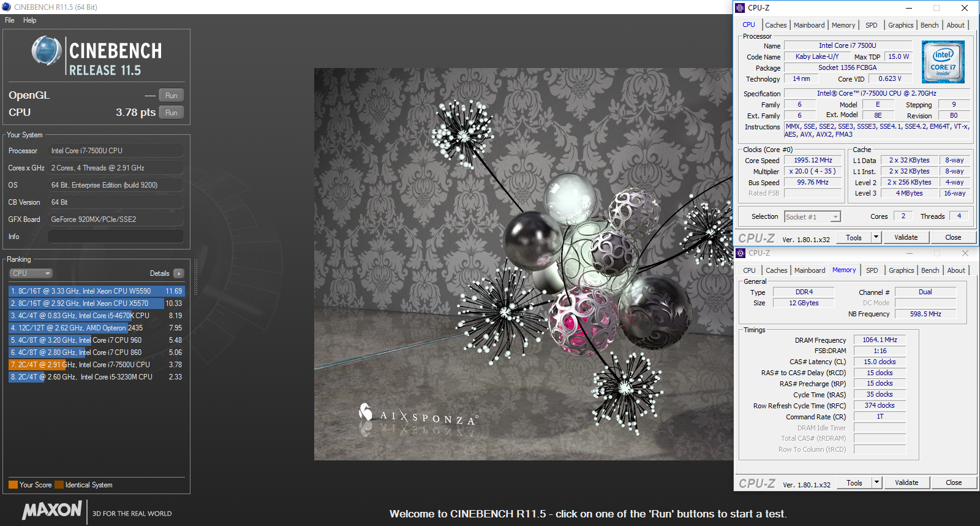Click the memory Size value 12 GBytes
The height and width of the screenshot is (526, 980).
click(804, 303)
